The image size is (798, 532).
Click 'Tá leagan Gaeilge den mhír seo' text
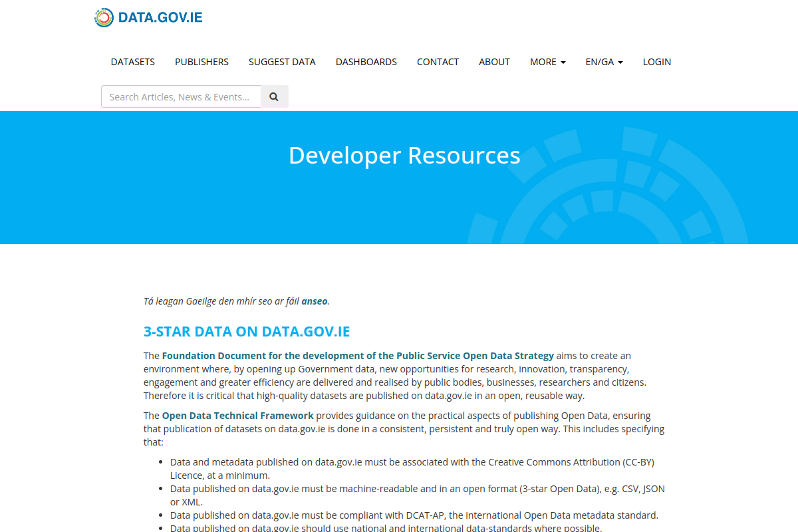coord(221,301)
